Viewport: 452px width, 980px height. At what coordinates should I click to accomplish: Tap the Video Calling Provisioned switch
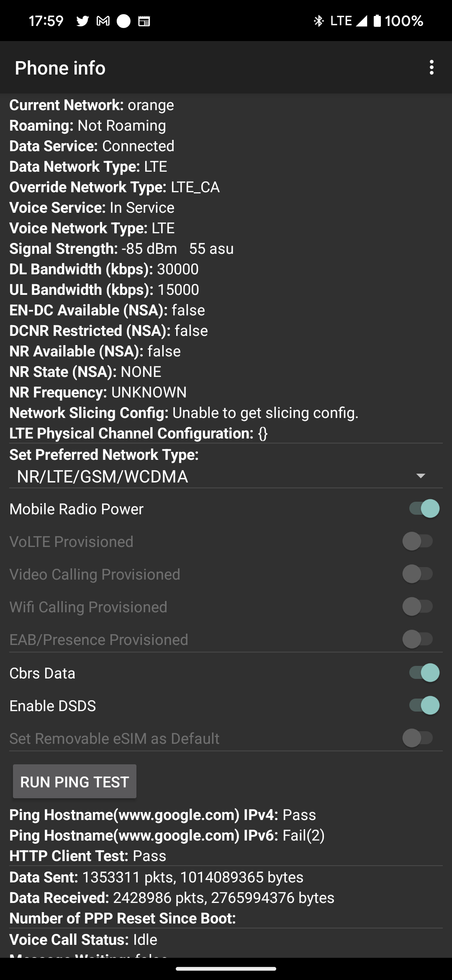[x=418, y=574]
